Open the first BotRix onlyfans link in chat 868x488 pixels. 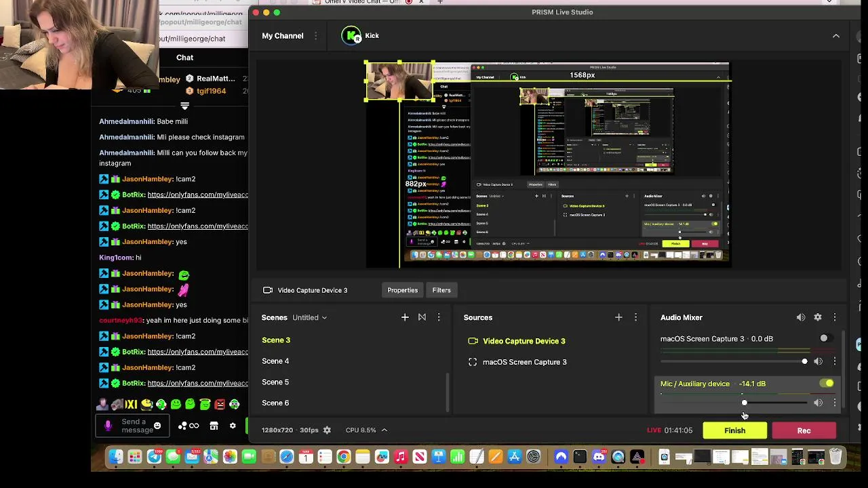click(x=198, y=195)
